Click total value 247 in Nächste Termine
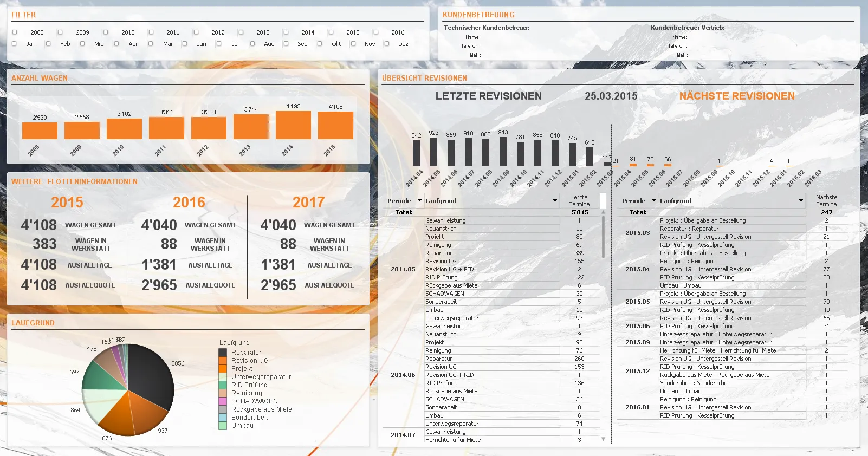Image resolution: width=868 pixels, height=456 pixels. [826, 212]
